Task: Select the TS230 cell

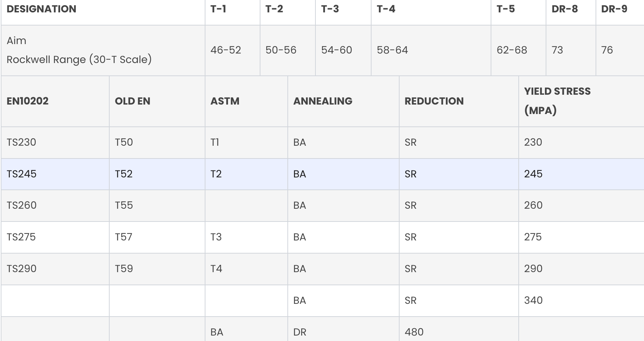Action: click(x=55, y=142)
